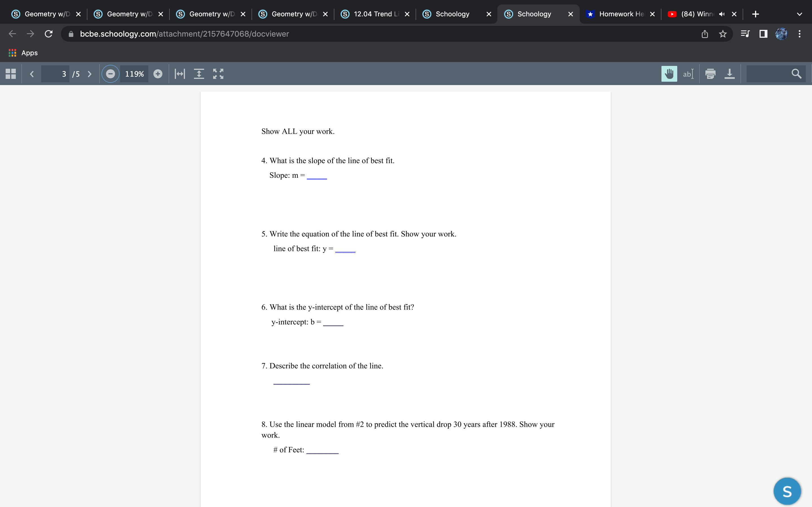
Task: Fit document to page height
Action: pos(199,74)
